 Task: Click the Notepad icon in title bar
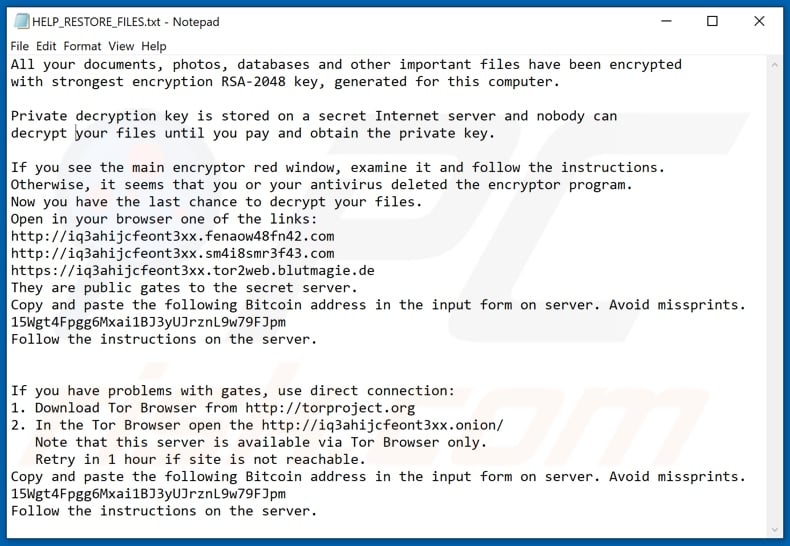pos(18,20)
